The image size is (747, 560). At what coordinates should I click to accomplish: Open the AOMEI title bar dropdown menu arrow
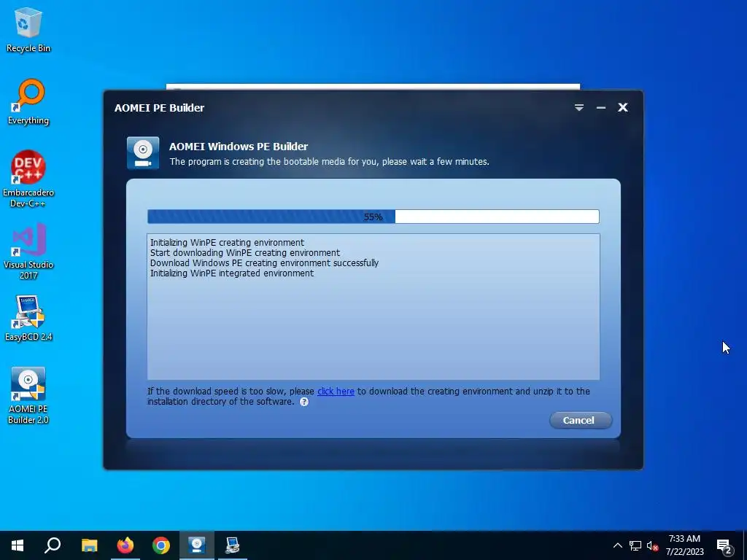pos(578,108)
